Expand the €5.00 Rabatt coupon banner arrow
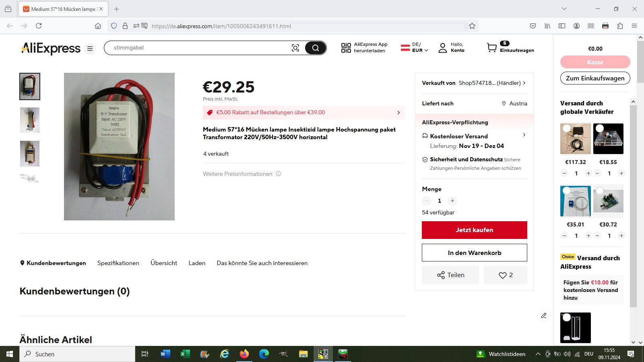The width and height of the screenshot is (644, 362). point(398,113)
